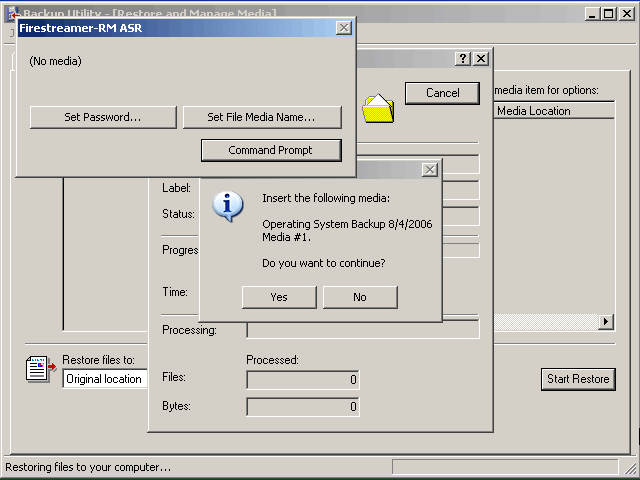Image resolution: width=640 pixels, height=480 pixels.
Task: Launch Command Prompt from Firestreamer window
Action: 271,150
